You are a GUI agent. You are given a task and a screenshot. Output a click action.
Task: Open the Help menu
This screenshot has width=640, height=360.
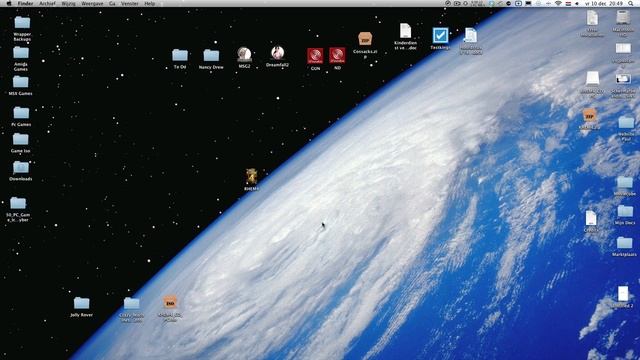pyautogui.click(x=150, y=3)
